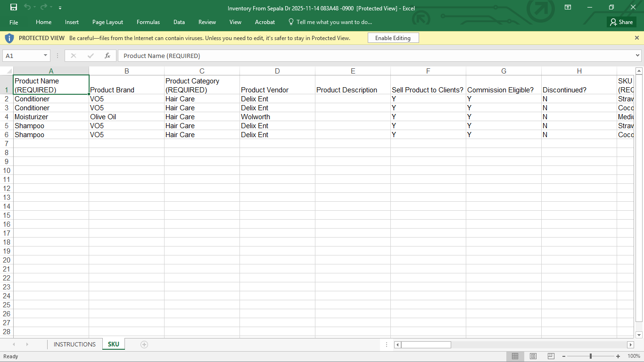Open the Review tab
The height and width of the screenshot is (362, 644).
click(x=207, y=22)
